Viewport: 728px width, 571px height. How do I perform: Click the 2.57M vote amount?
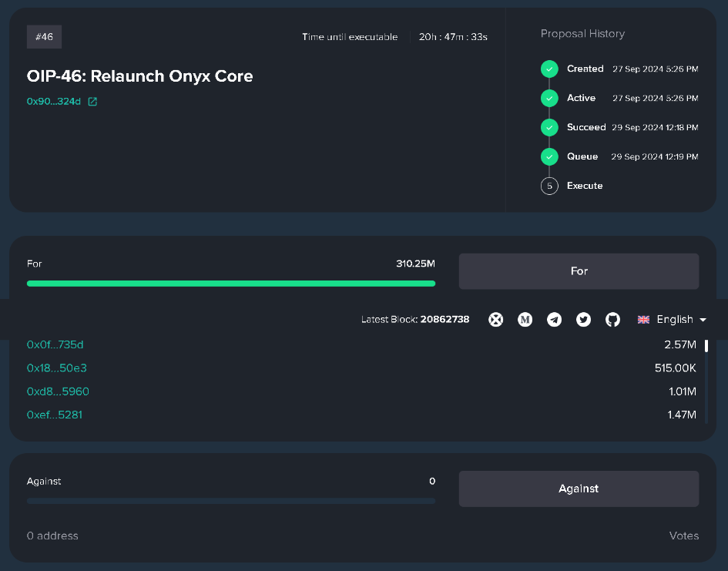tap(680, 344)
